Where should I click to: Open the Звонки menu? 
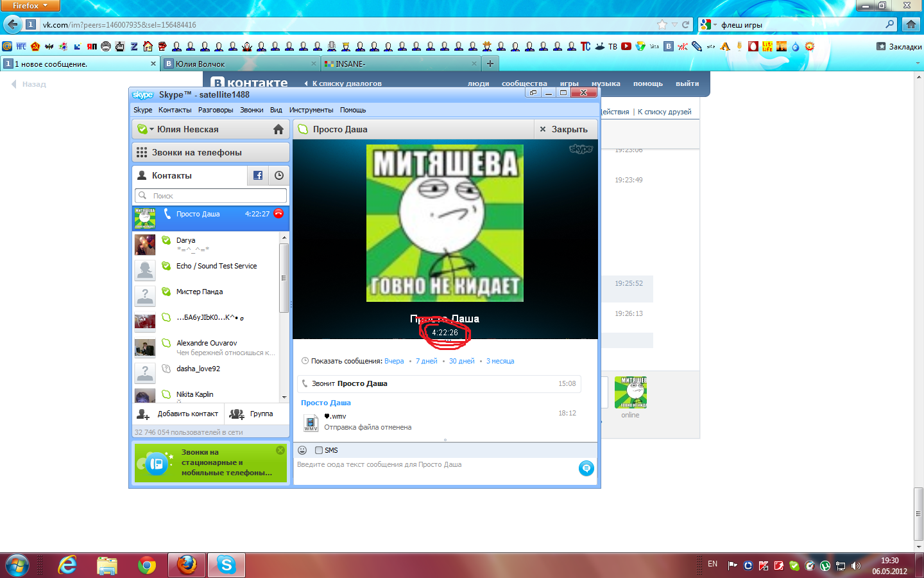click(x=252, y=110)
